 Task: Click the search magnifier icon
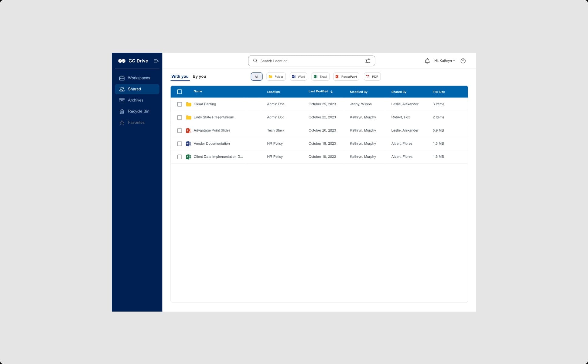coord(255,61)
